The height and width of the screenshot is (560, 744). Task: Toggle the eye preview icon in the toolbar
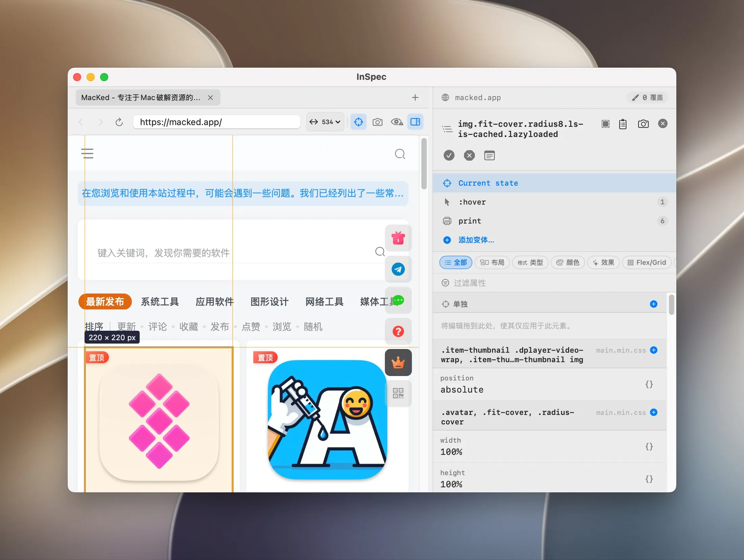click(397, 122)
